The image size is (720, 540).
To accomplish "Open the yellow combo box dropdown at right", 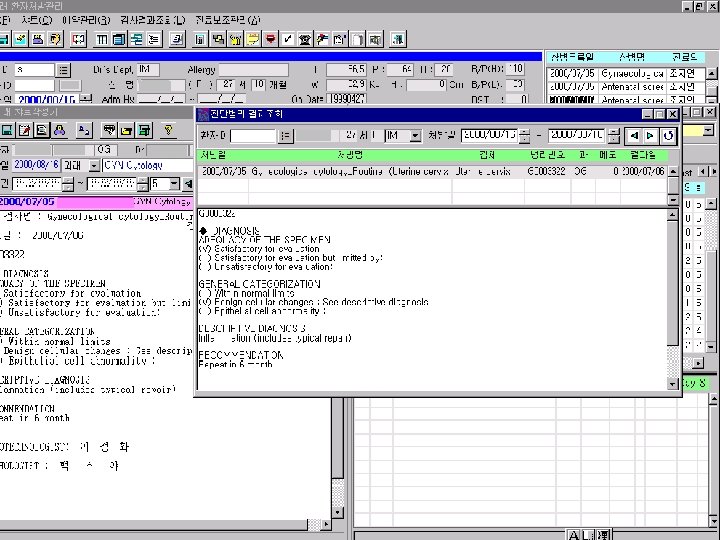I will [708, 131].
